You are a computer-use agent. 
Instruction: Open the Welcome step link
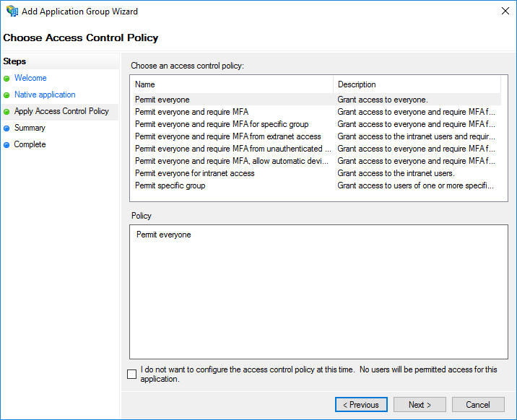pos(30,78)
